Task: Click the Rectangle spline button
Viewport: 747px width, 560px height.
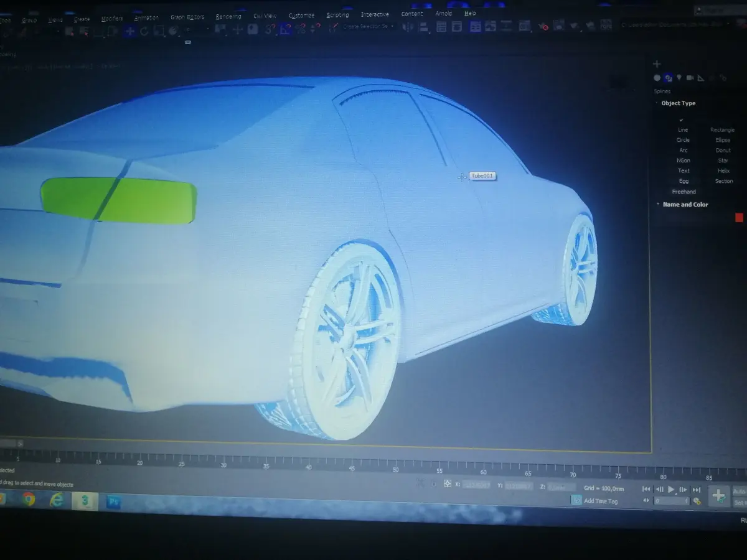Action: [722, 130]
